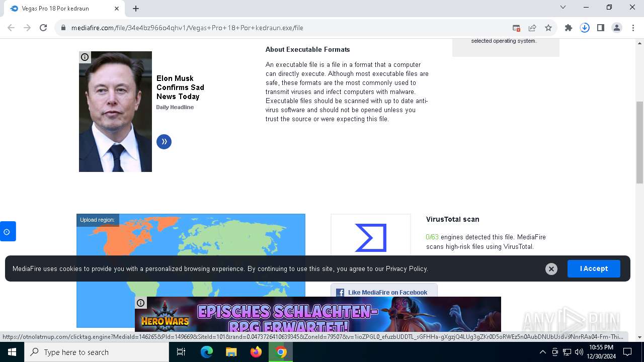View site information lock icon
This screenshot has width=644, height=362.
point(63,28)
